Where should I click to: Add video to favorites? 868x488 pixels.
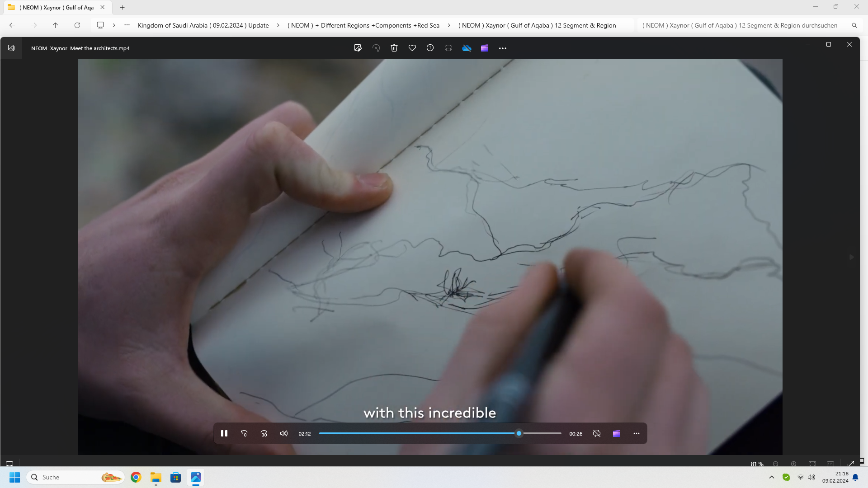click(x=412, y=48)
